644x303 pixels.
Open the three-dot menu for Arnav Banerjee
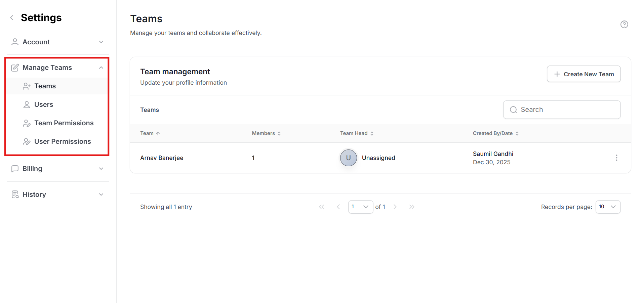click(x=616, y=158)
